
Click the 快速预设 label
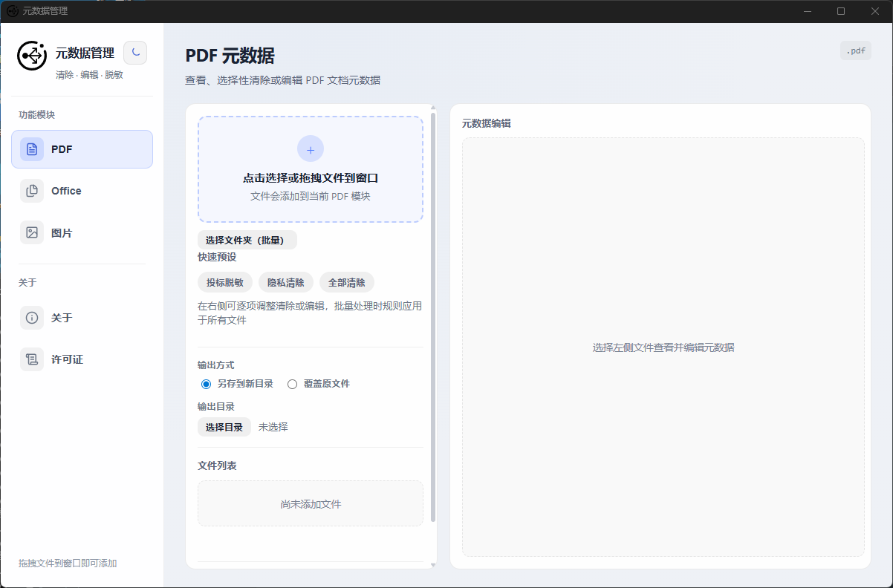tap(217, 257)
